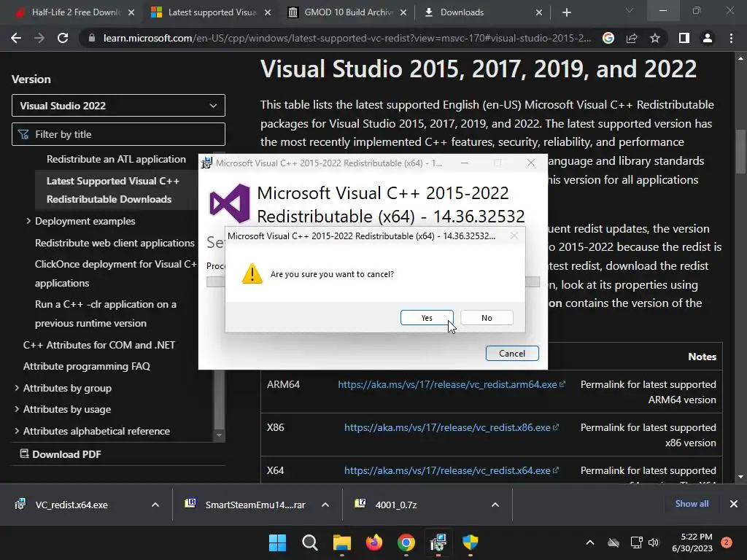Select Latest Supported Visual C++ Redistributable Downloads
The width and height of the screenshot is (747, 560).
[113, 190]
